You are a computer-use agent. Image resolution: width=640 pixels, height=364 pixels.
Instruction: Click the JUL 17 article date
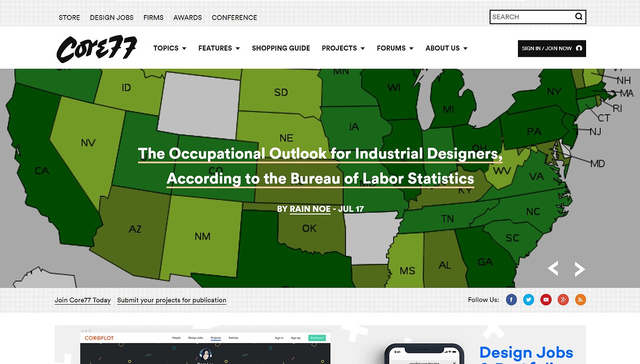pyautogui.click(x=351, y=209)
